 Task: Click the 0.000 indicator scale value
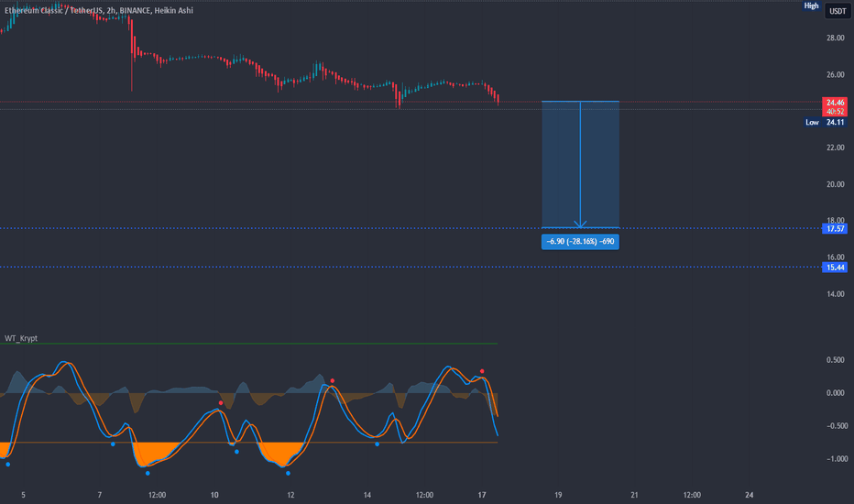point(835,393)
